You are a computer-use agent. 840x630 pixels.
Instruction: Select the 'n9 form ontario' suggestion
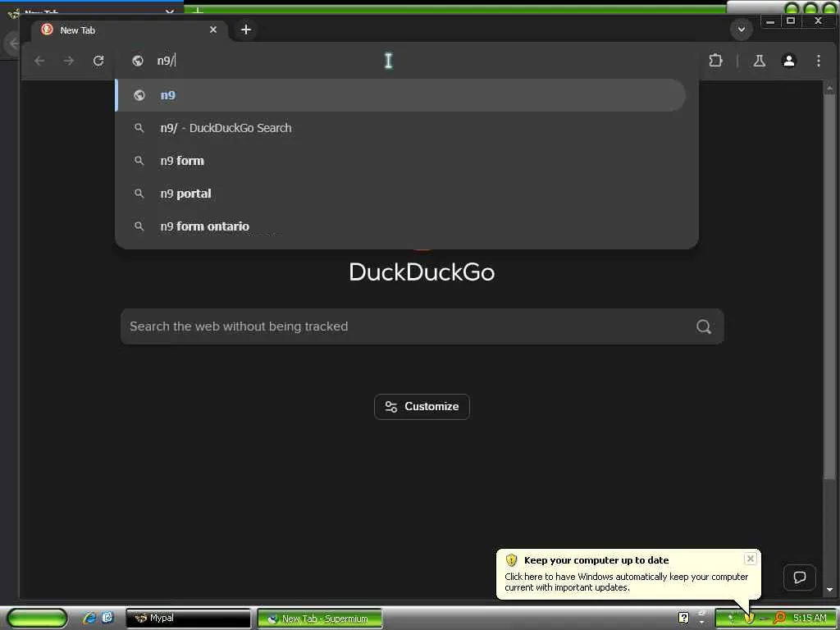400,226
